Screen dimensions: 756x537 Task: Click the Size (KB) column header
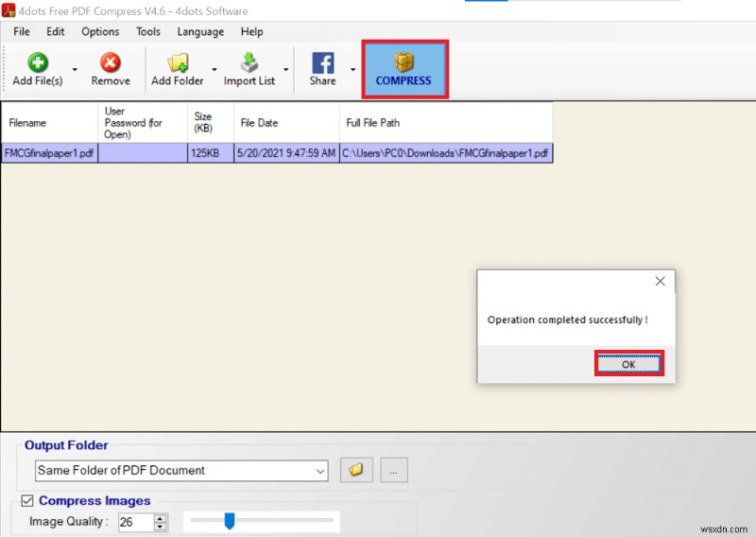[211, 123]
